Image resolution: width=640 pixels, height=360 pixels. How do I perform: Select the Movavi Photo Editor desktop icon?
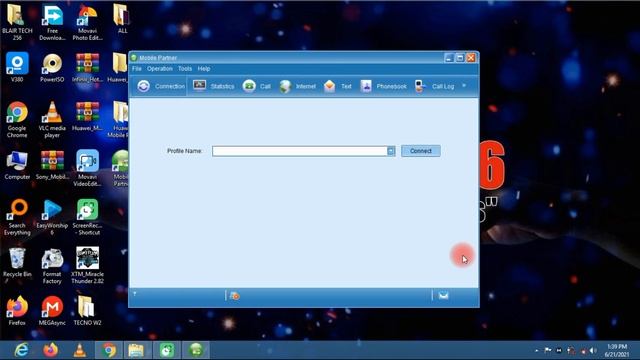(87, 22)
